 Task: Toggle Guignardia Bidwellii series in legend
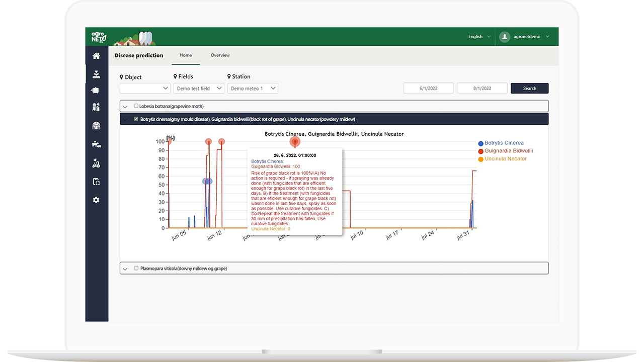[x=505, y=151]
